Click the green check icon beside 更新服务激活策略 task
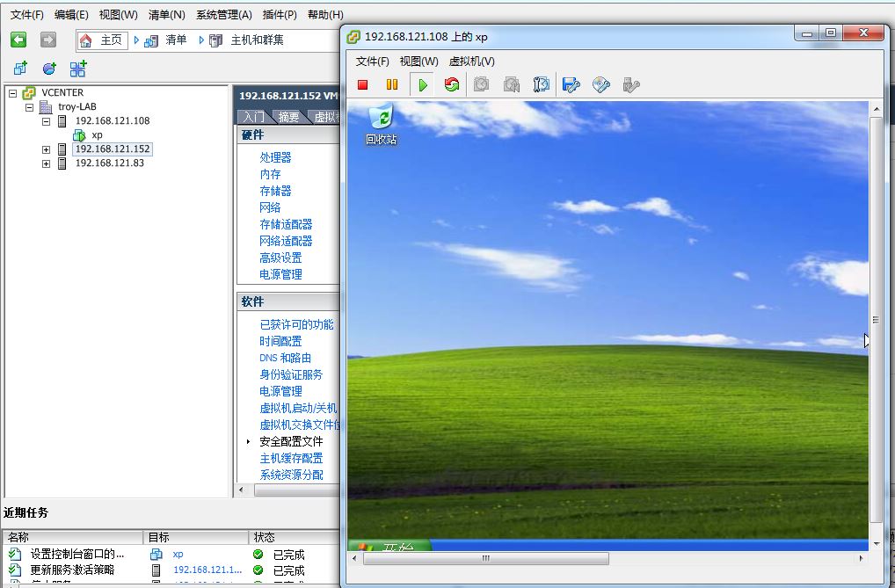The image size is (895, 588). [x=258, y=570]
